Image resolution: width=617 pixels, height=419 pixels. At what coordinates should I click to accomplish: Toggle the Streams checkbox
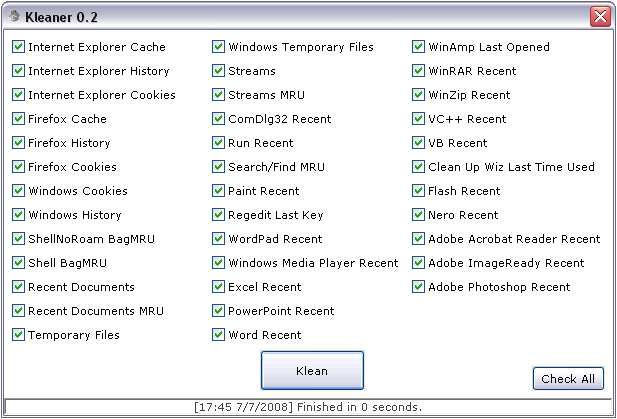(x=218, y=71)
